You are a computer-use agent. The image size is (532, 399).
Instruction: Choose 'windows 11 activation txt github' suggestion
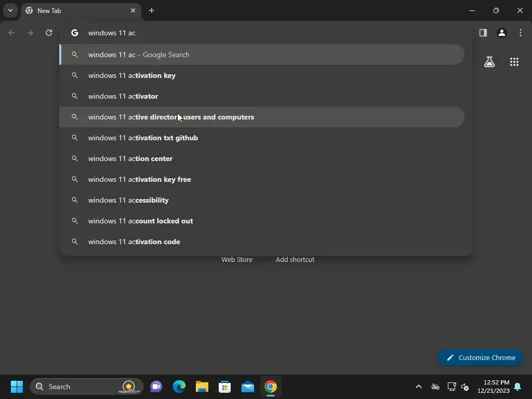coord(262,138)
